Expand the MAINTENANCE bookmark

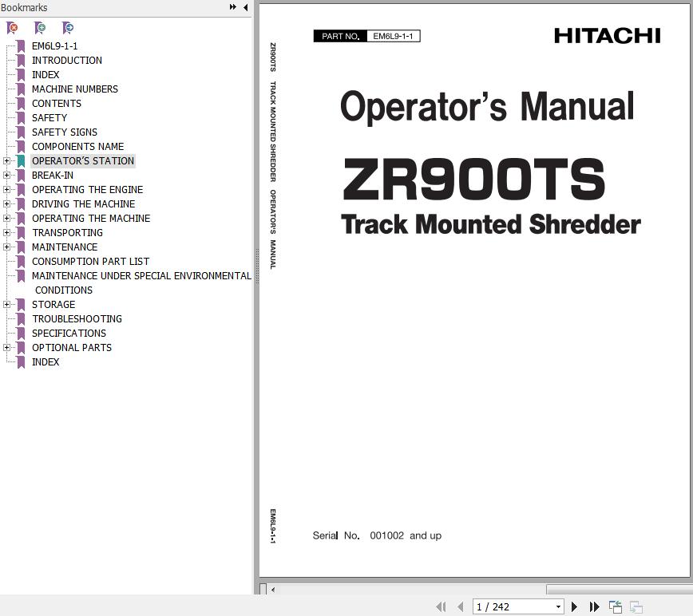pyautogui.click(x=6, y=247)
